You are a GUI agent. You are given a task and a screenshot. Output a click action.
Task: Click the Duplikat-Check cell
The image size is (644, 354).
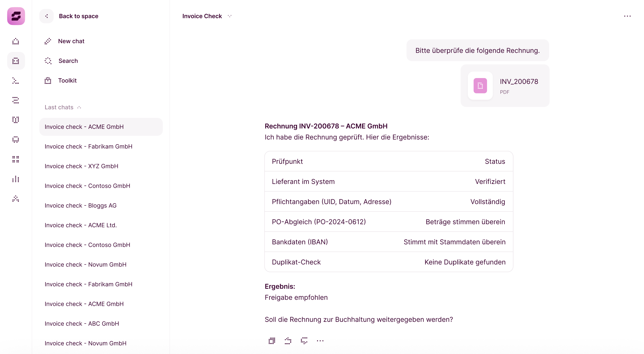pyautogui.click(x=296, y=262)
